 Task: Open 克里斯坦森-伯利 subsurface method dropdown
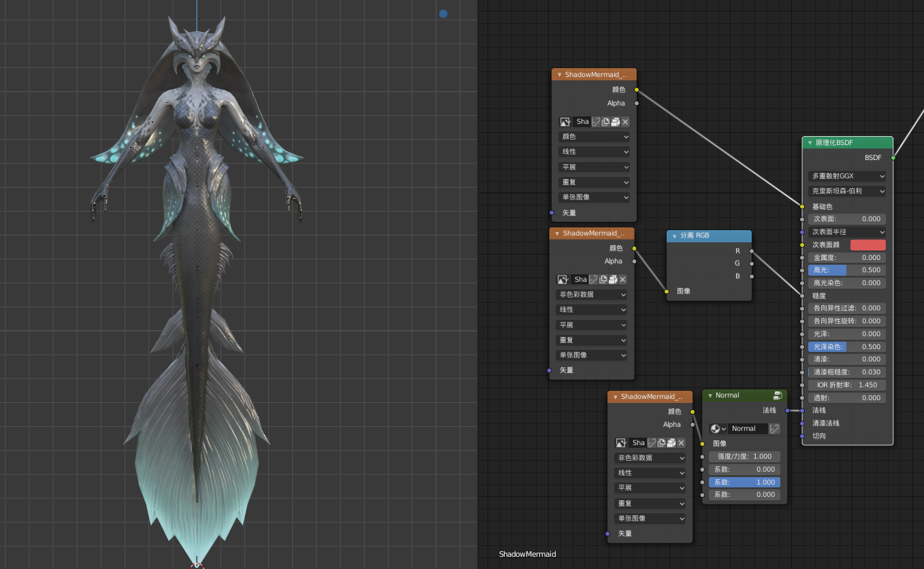point(847,191)
